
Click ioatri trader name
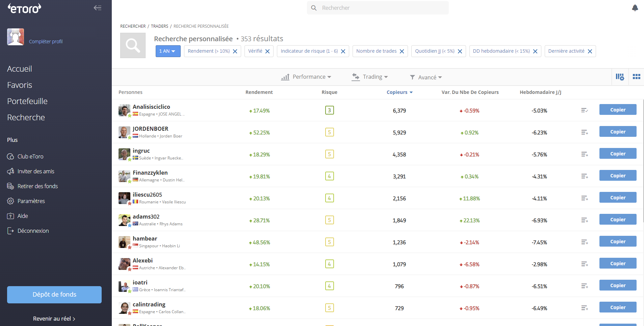pyautogui.click(x=140, y=282)
